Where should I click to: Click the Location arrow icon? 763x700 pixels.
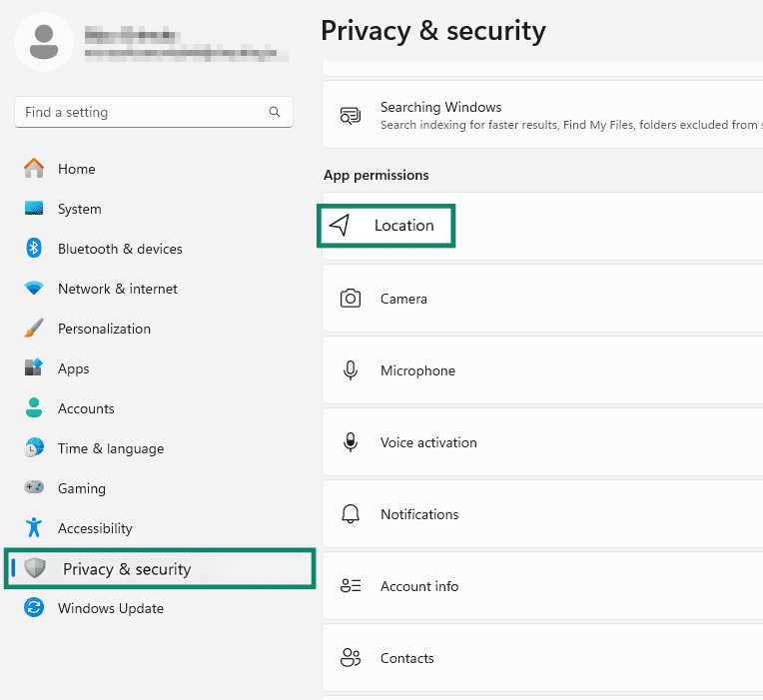point(340,225)
